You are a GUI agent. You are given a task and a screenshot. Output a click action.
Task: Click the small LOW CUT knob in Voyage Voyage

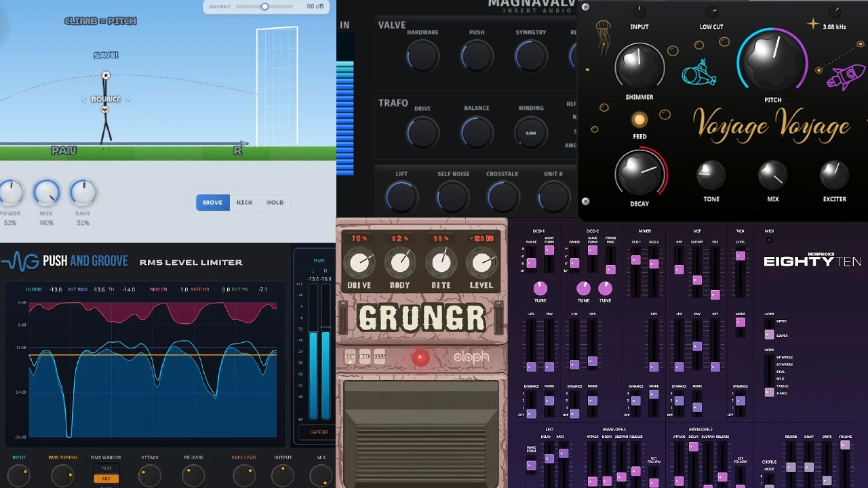[711, 12]
